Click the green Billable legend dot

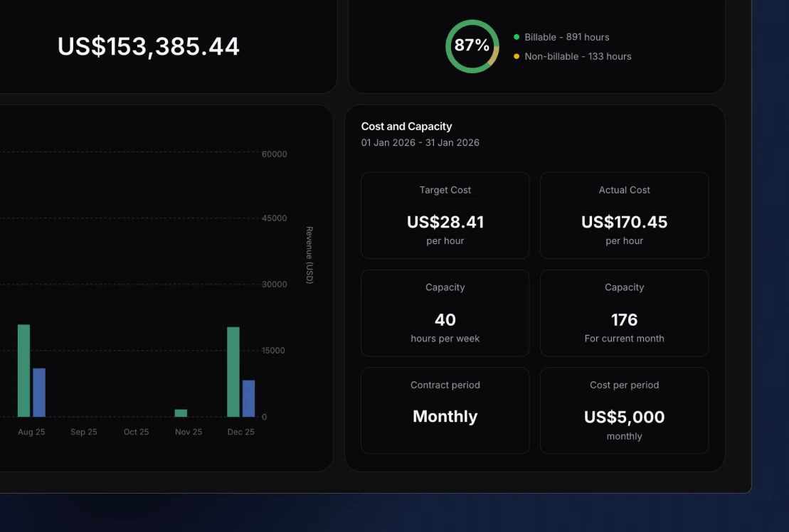point(515,37)
